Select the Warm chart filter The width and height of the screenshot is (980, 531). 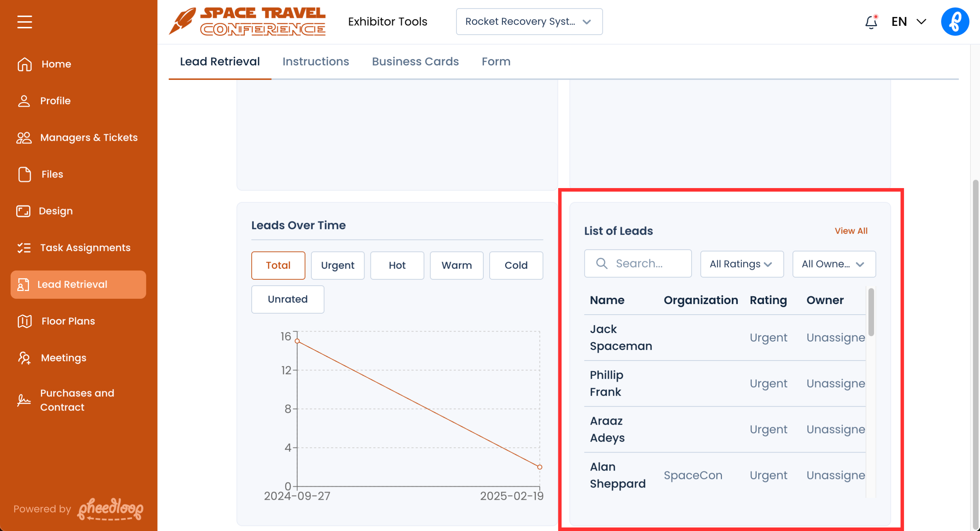point(456,265)
